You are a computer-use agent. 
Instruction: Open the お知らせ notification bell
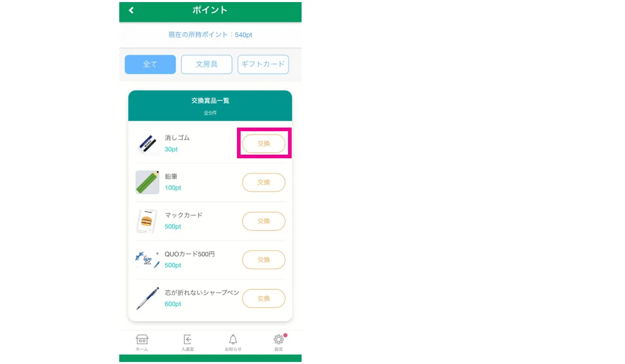click(233, 343)
